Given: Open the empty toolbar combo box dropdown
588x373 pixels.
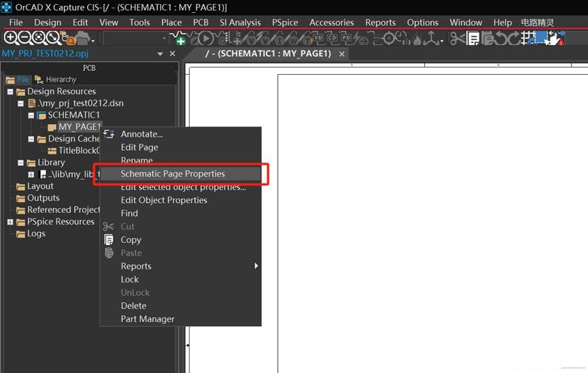Looking at the screenshot, I should pos(165,38).
